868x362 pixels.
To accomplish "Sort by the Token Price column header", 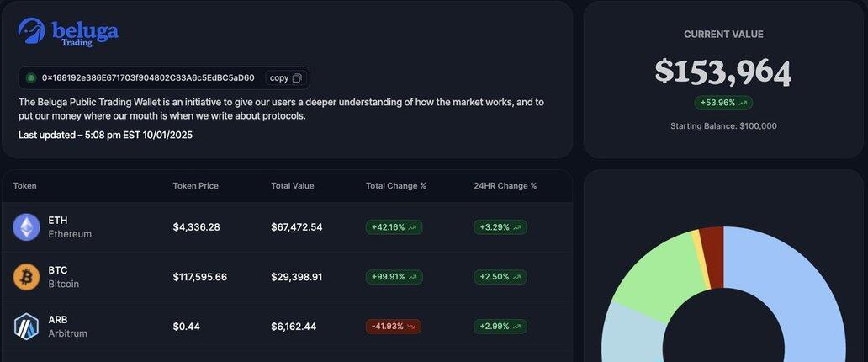I will [195, 186].
